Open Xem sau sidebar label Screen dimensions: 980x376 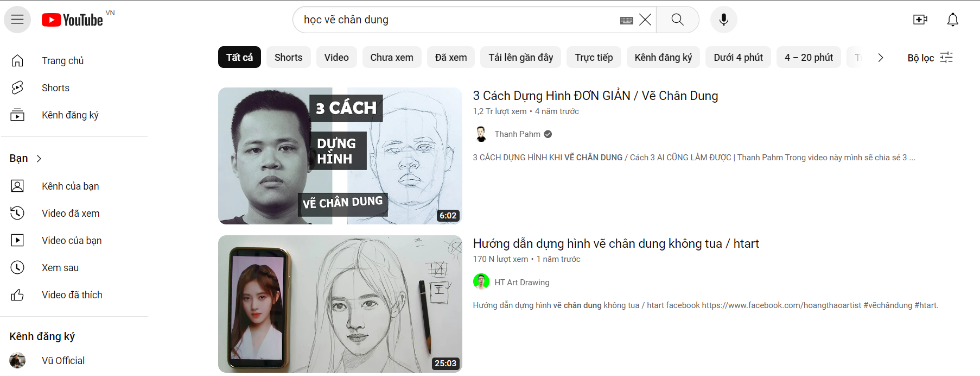click(x=60, y=267)
